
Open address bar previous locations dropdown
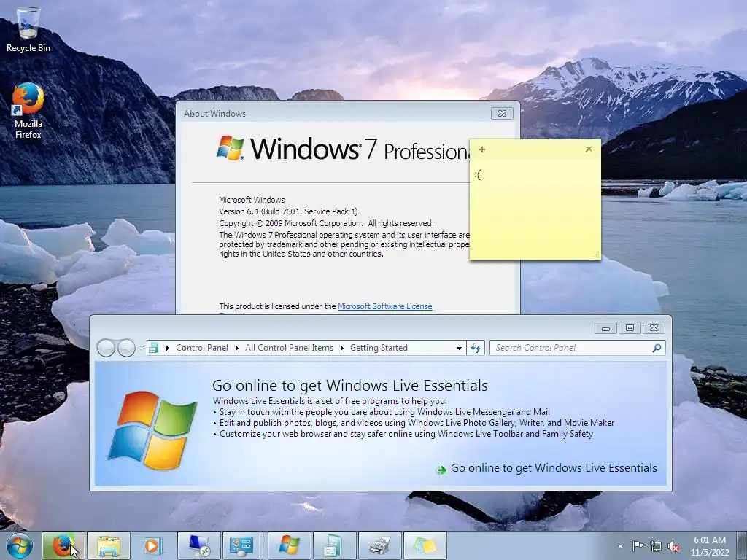click(459, 348)
